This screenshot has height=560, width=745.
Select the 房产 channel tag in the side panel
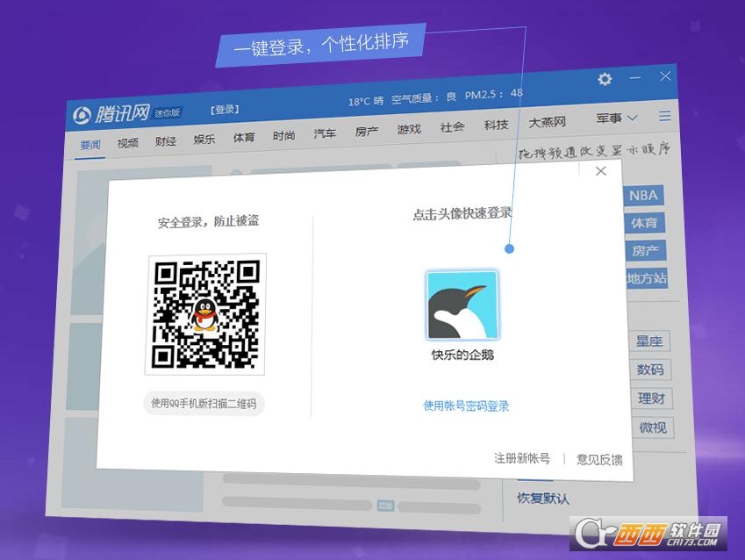coord(646,250)
